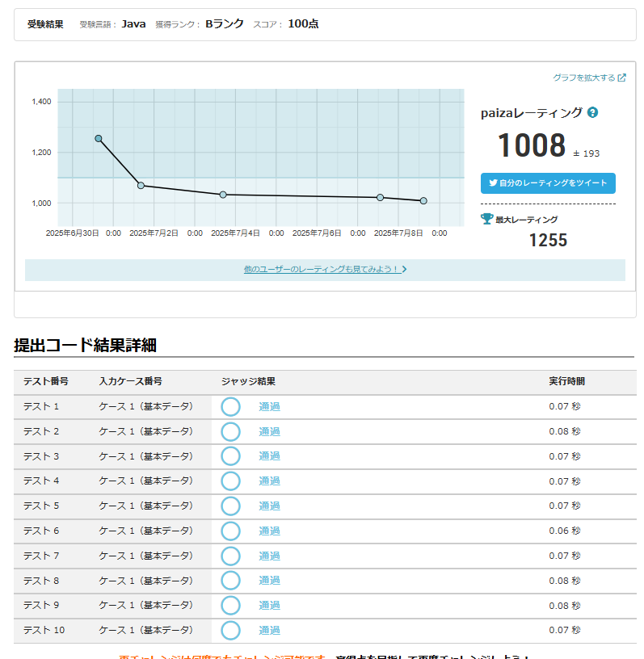Viewport: 644px width, 659px height.
Task: Open the 通過 link for テスト 8
Action: 269,581
